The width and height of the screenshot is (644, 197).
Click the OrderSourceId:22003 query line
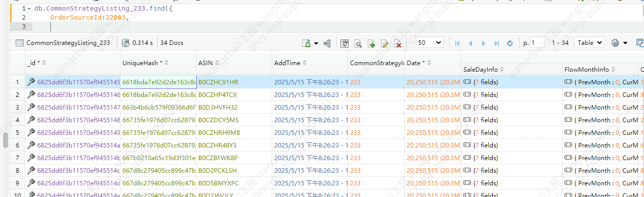pyautogui.click(x=90, y=18)
